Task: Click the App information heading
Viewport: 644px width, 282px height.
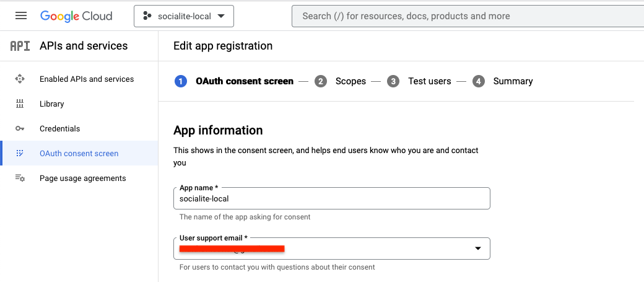Action: [218, 130]
